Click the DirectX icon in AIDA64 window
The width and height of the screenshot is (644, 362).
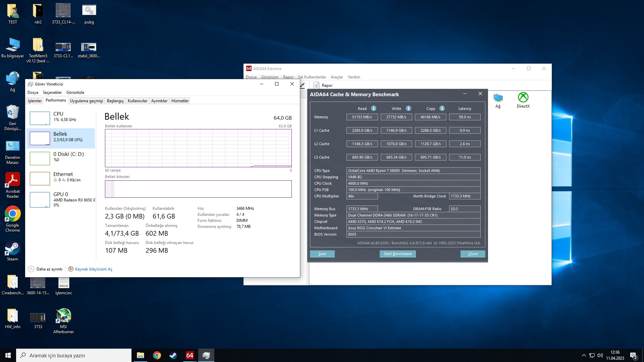[x=523, y=100]
